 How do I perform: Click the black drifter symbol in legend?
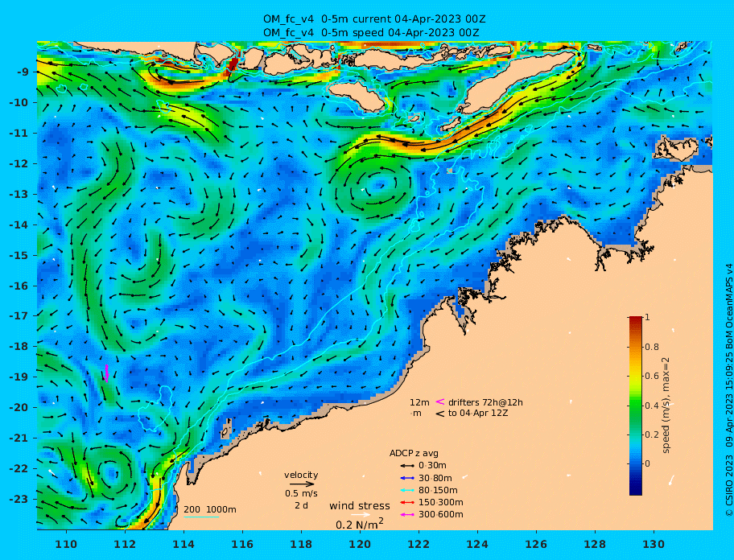point(440,414)
